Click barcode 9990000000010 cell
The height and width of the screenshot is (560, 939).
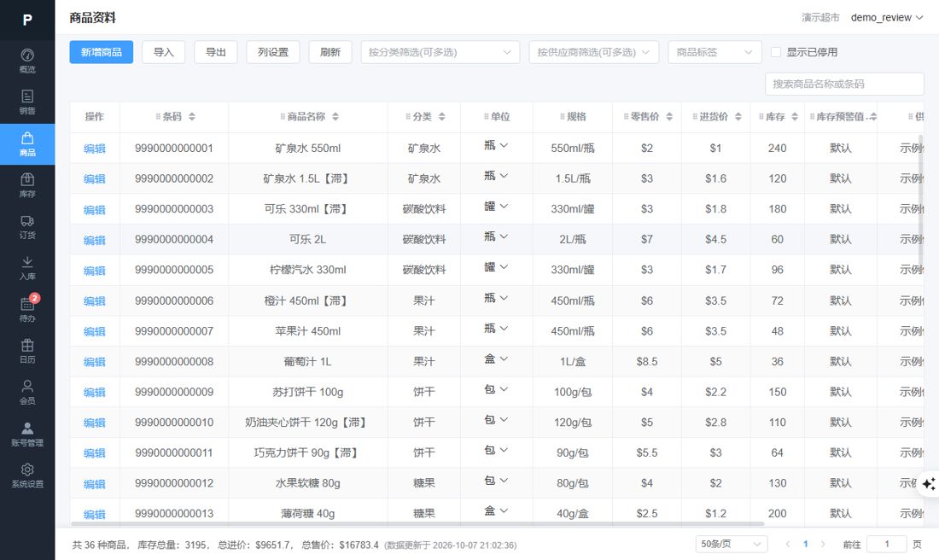(173, 423)
